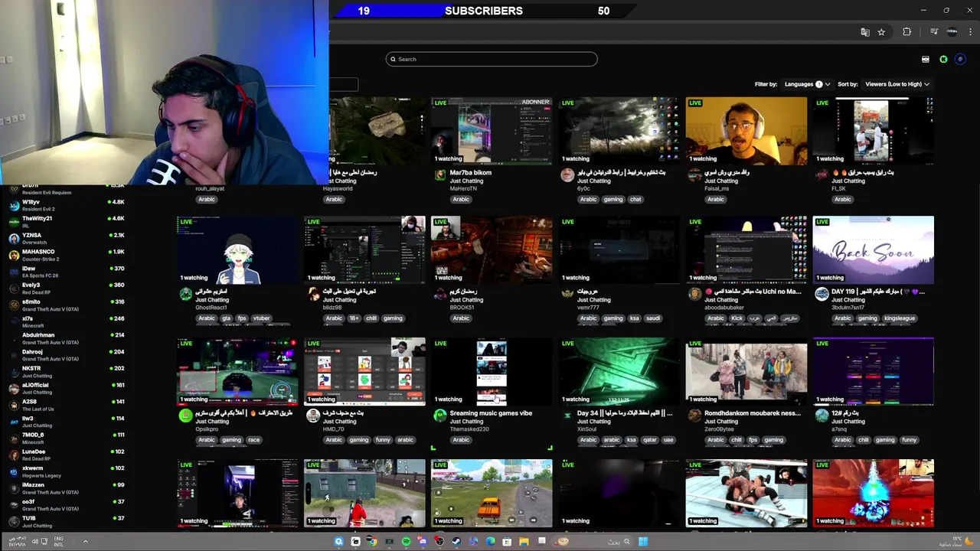Open MAHASNCO Counter-Strike 2 channel in sidebar
The image size is (980, 551).
pyautogui.click(x=67, y=256)
